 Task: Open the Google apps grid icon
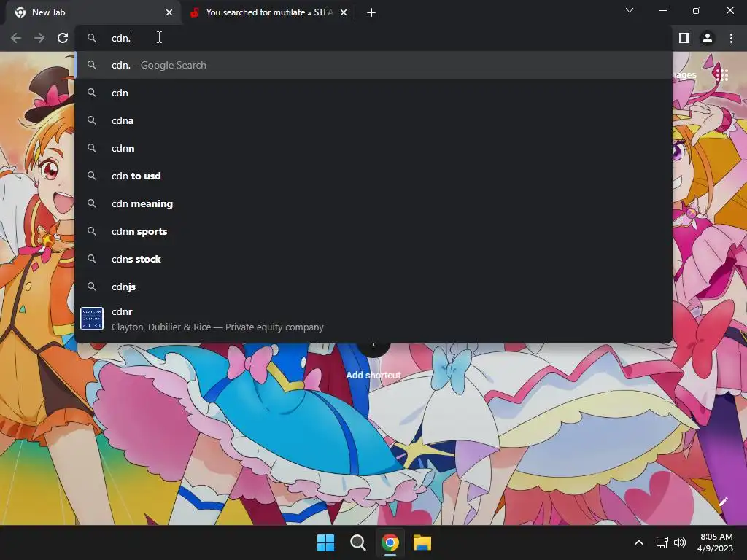point(721,75)
